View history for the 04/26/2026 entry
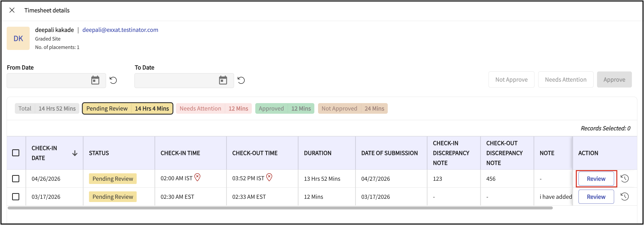644x225 pixels. 624,179
